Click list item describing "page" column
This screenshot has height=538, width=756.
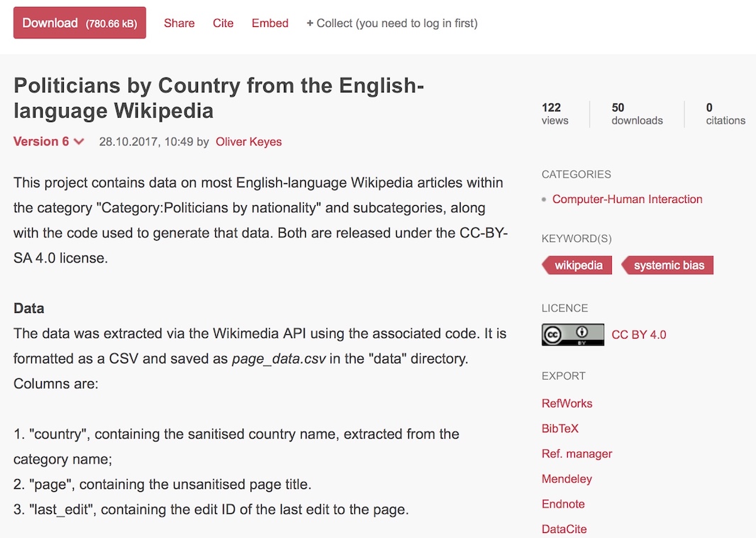tap(163, 485)
